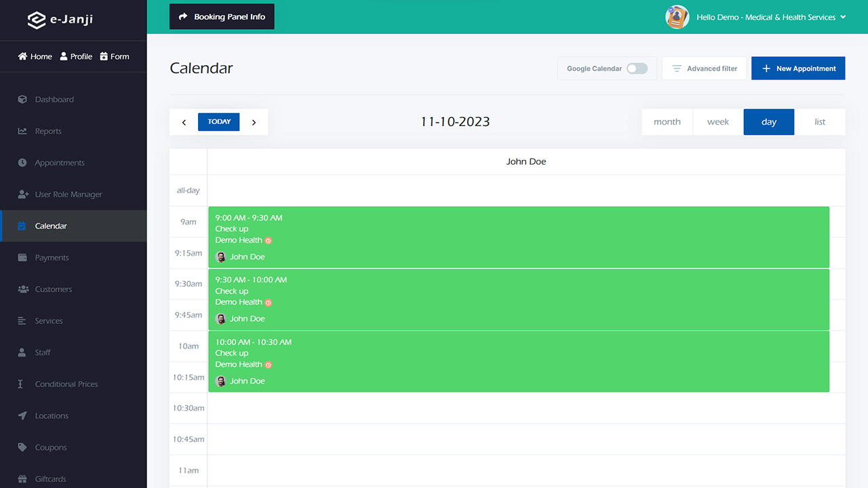Select the Payments wallet icon
Image resolution: width=868 pixels, height=488 pixels.
[x=22, y=258]
